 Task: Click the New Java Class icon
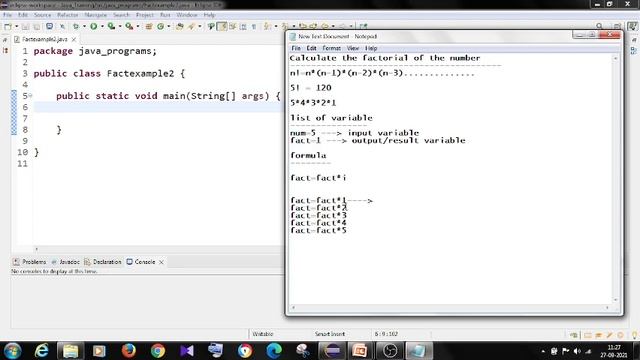pyautogui.click(x=160, y=27)
